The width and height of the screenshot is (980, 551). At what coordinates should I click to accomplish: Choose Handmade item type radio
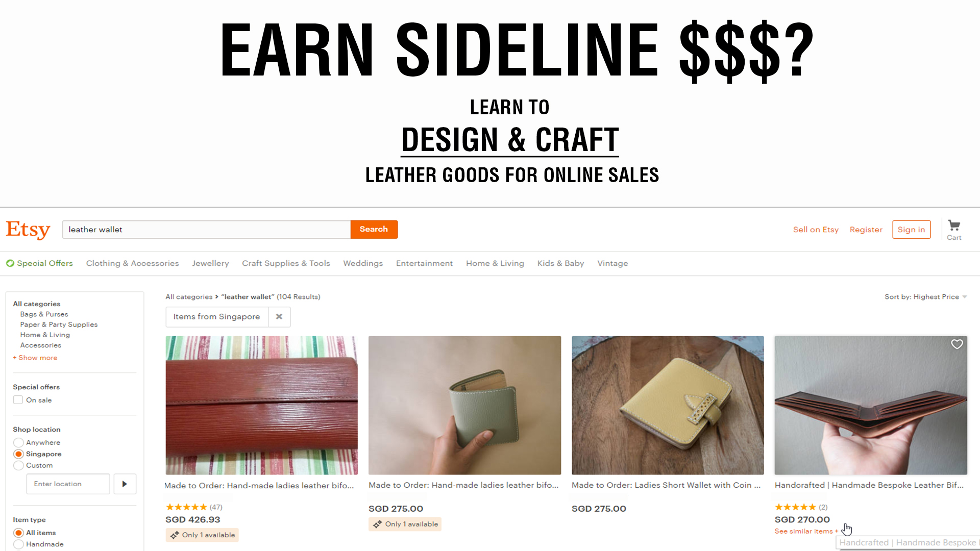[18, 544]
